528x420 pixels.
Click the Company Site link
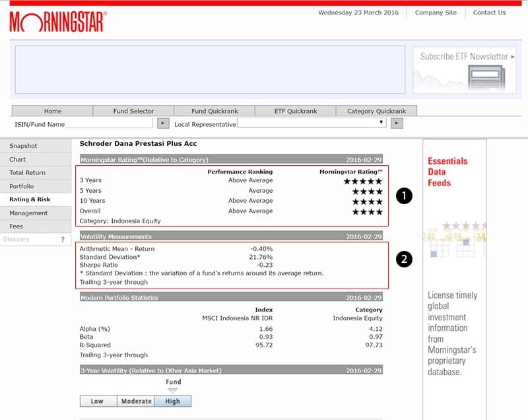(436, 13)
